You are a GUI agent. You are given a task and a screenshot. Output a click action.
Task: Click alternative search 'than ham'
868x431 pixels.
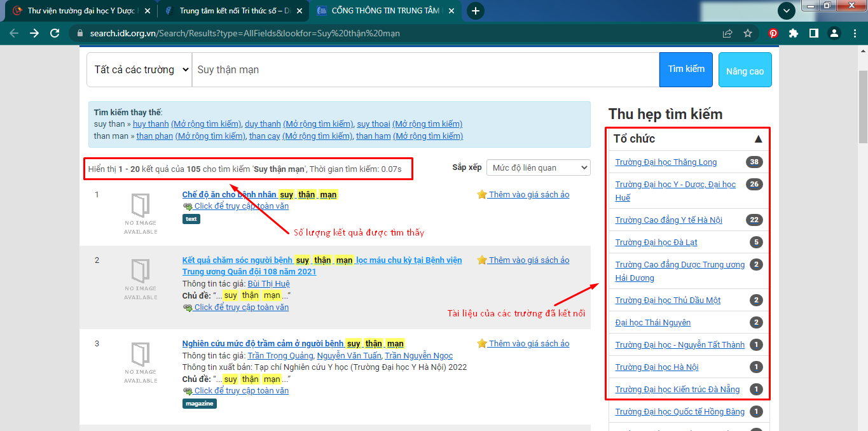373,136
